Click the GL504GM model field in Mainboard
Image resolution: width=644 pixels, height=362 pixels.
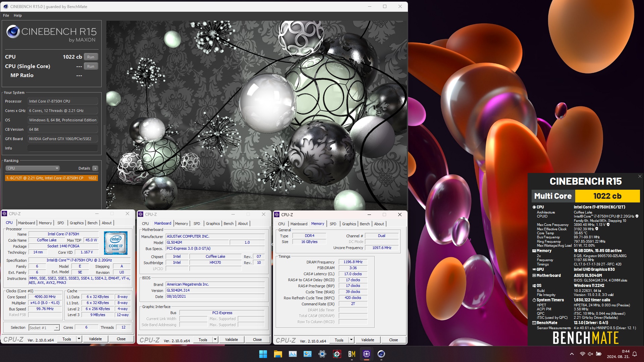(x=198, y=242)
